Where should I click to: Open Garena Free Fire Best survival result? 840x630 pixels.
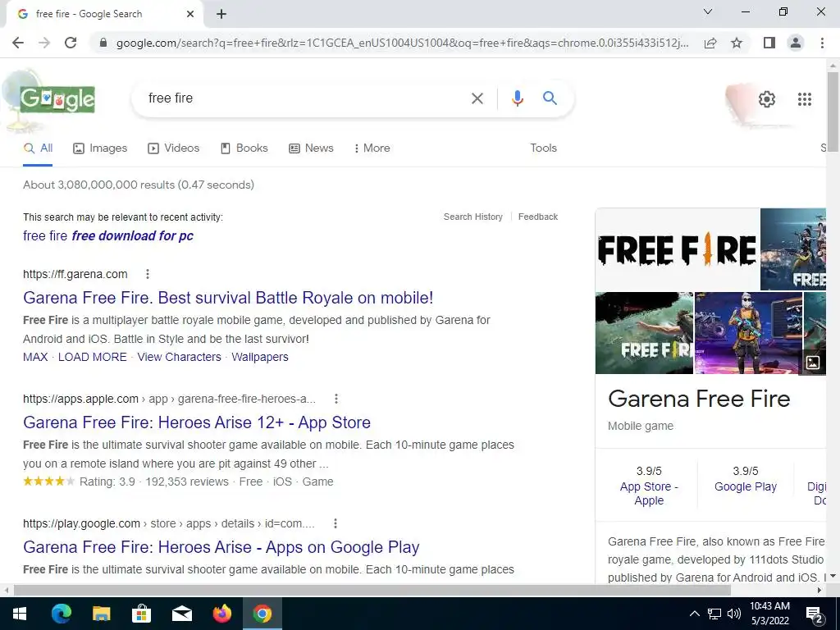pyautogui.click(x=228, y=298)
